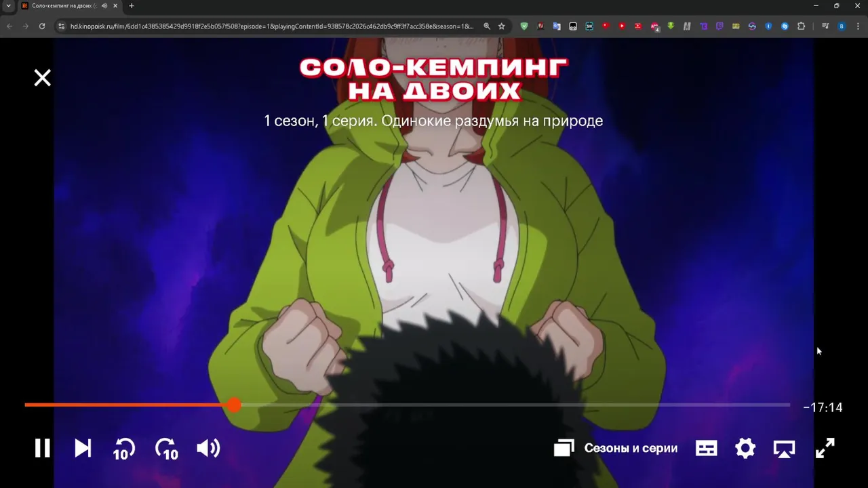
Task: Toggle remaining time display -17:14
Action: point(823,407)
